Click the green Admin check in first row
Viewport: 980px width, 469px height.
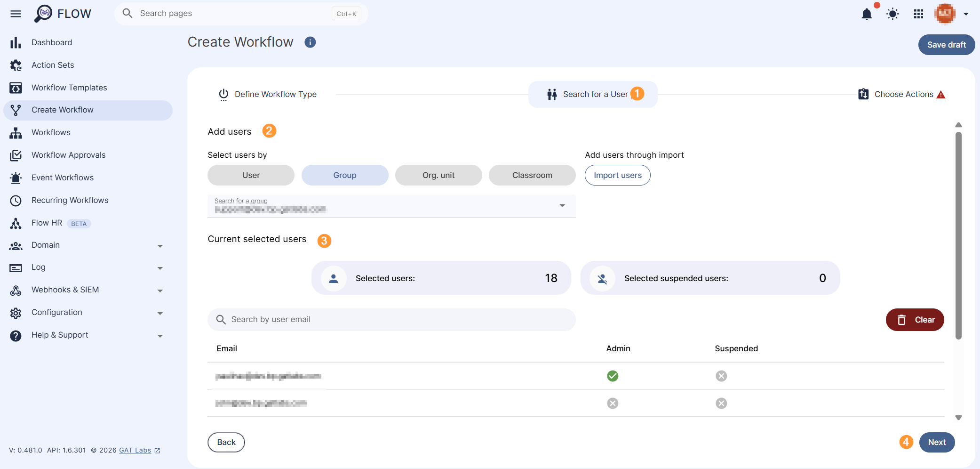click(613, 376)
